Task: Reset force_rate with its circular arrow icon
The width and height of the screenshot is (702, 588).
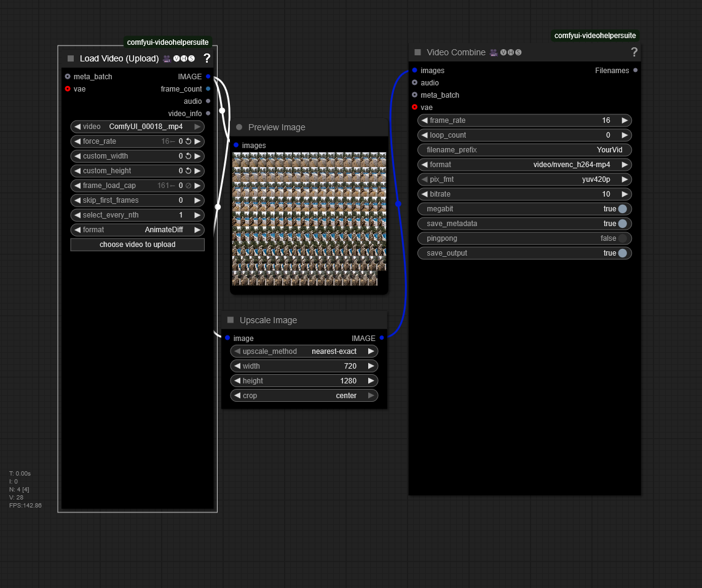Action: coord(189,141)
